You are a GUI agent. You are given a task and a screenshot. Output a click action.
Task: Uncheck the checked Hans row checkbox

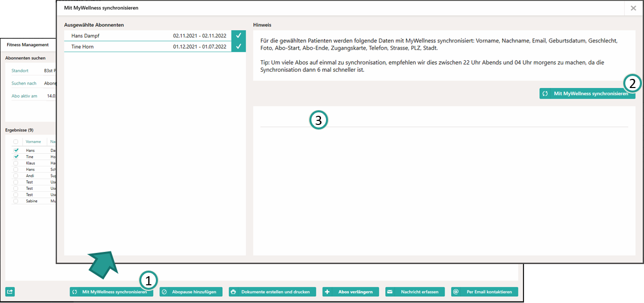point(16,150)
